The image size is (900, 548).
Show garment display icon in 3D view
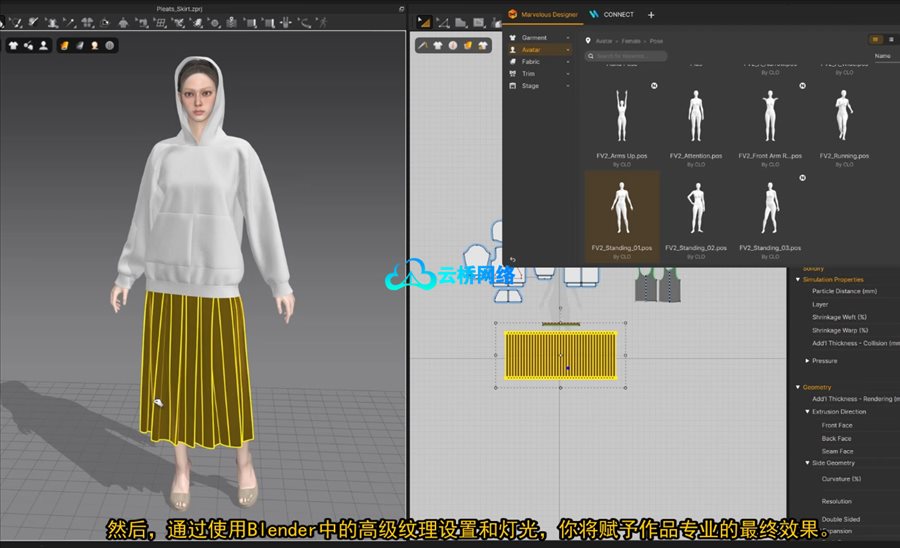click(14, 44)
